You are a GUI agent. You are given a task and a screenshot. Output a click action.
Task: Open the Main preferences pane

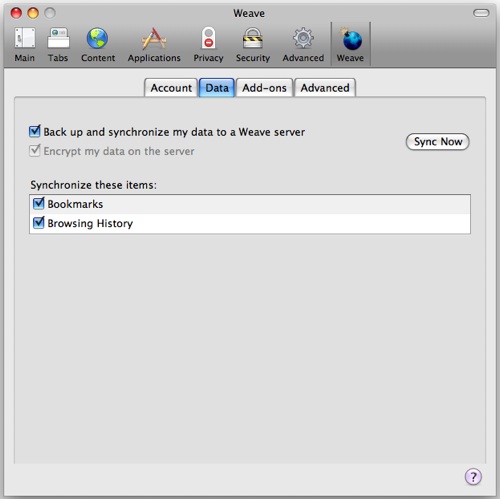point(25,44)
